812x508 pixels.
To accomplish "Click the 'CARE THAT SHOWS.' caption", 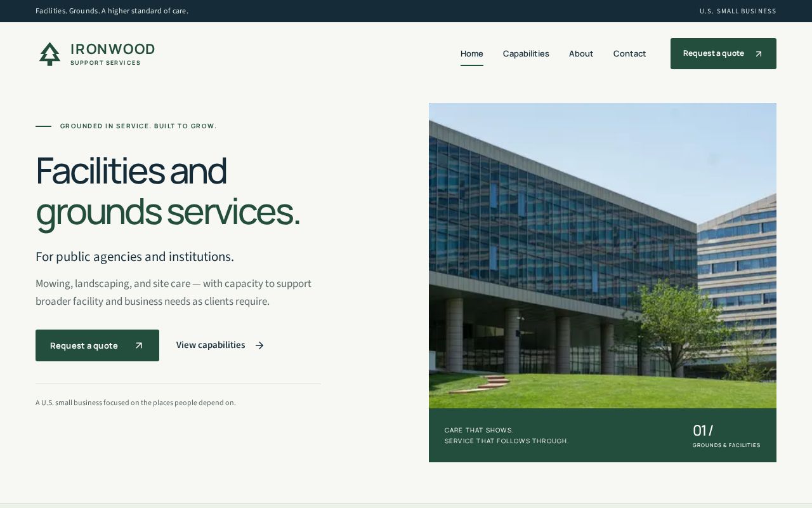I will (479, 430).
